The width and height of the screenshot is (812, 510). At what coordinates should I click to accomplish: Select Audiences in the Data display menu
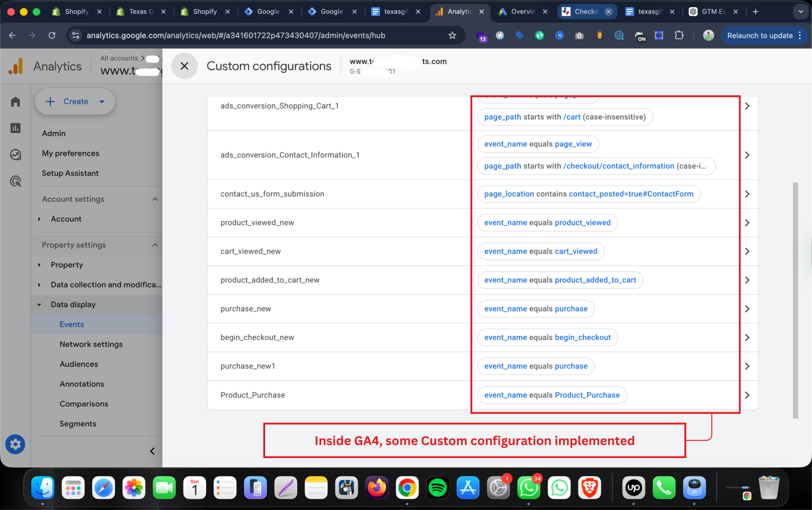[79, 364]
